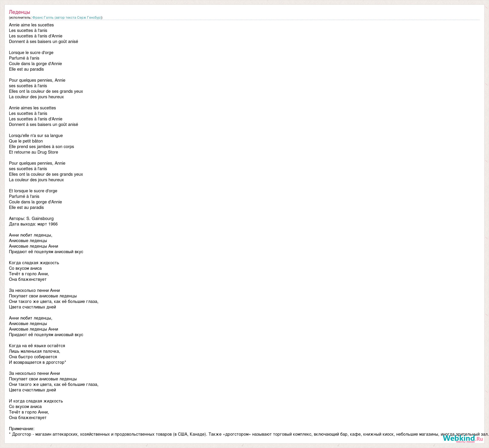Click the 'Авторы: S. Gainsbourg' credit line

pos(31,218)
